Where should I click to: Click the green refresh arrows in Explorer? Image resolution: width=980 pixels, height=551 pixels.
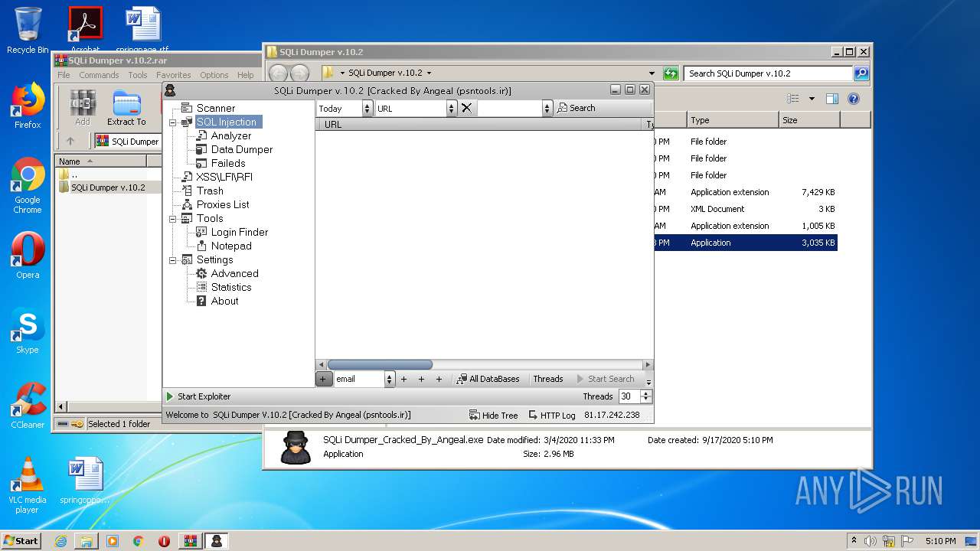tap(671, 73)
